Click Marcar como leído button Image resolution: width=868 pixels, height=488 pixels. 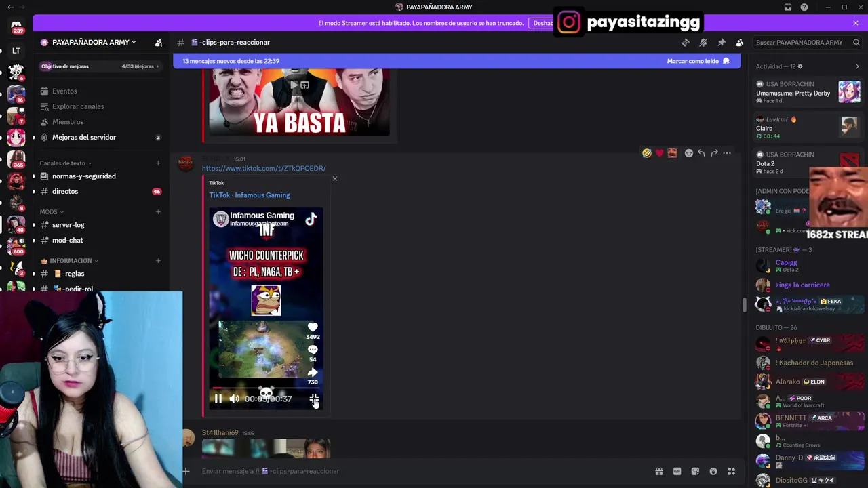pyautogui.click(x=698, y=61)
